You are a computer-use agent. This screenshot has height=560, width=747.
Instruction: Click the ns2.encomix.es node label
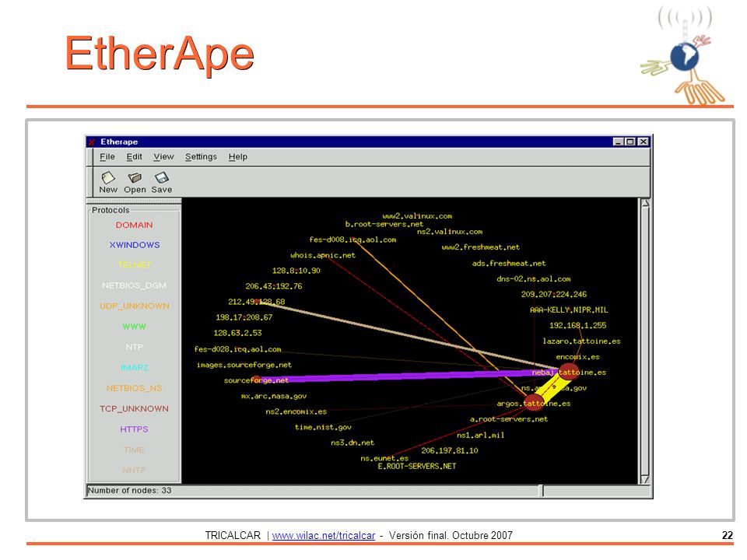pos(296,411)
